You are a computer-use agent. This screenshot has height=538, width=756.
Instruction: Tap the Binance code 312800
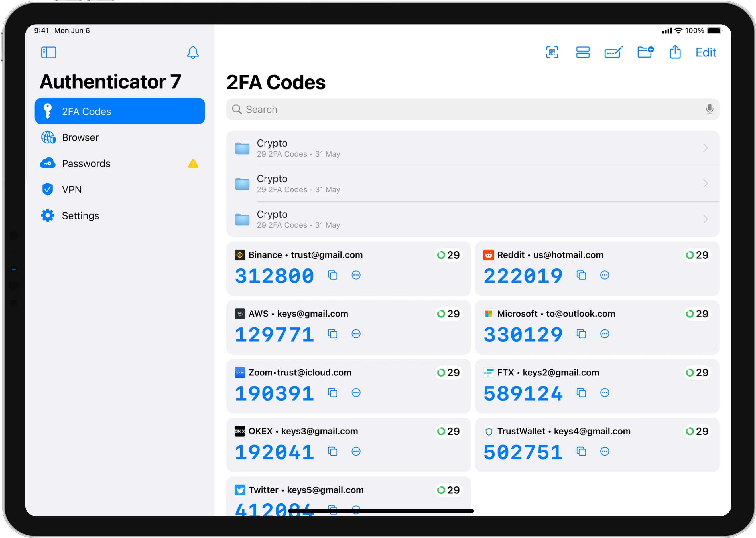coord(274,276)
